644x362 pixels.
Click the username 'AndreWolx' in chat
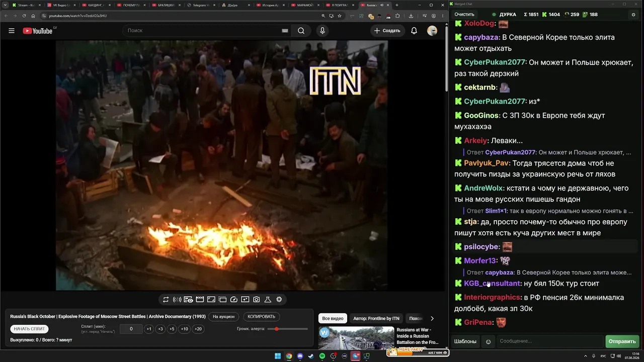(484, 188)
